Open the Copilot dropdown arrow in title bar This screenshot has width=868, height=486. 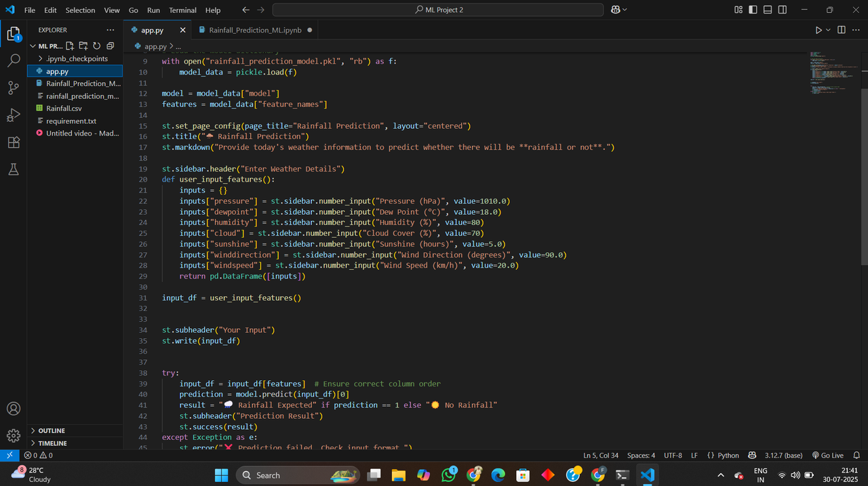pyautogui.click(x=624, y=10)
